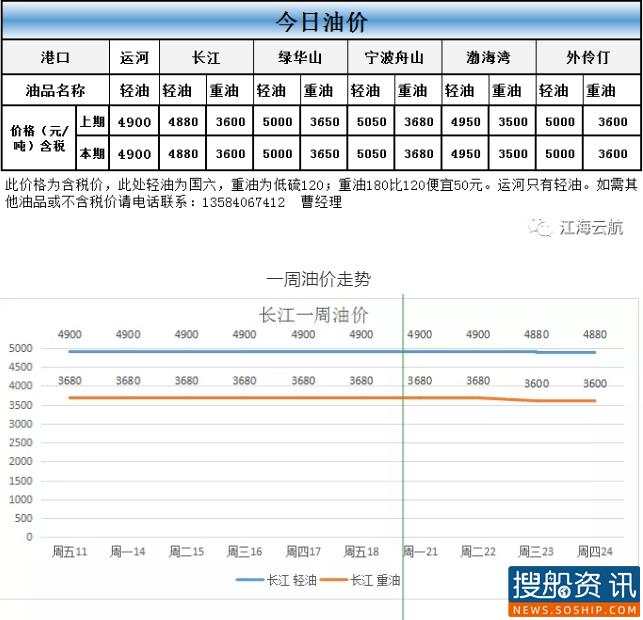Click the x-axis label 周三16
The width and height of the screenshot is (643, 620).
244,552
